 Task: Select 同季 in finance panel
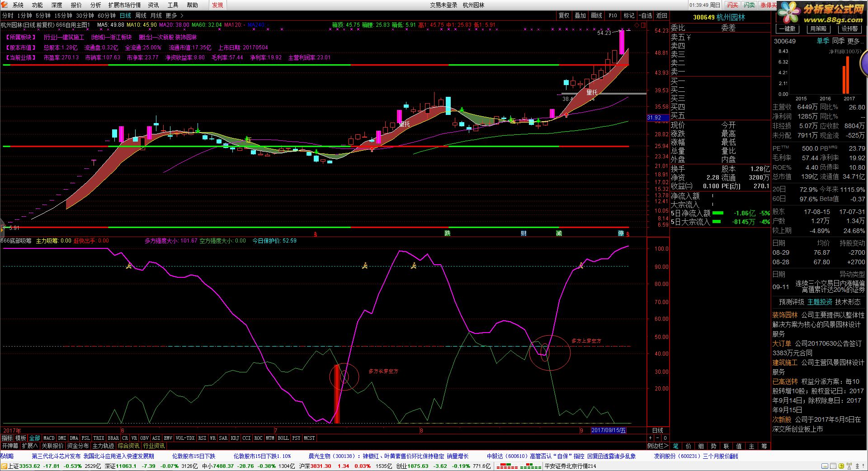click(x=838, y=41)
